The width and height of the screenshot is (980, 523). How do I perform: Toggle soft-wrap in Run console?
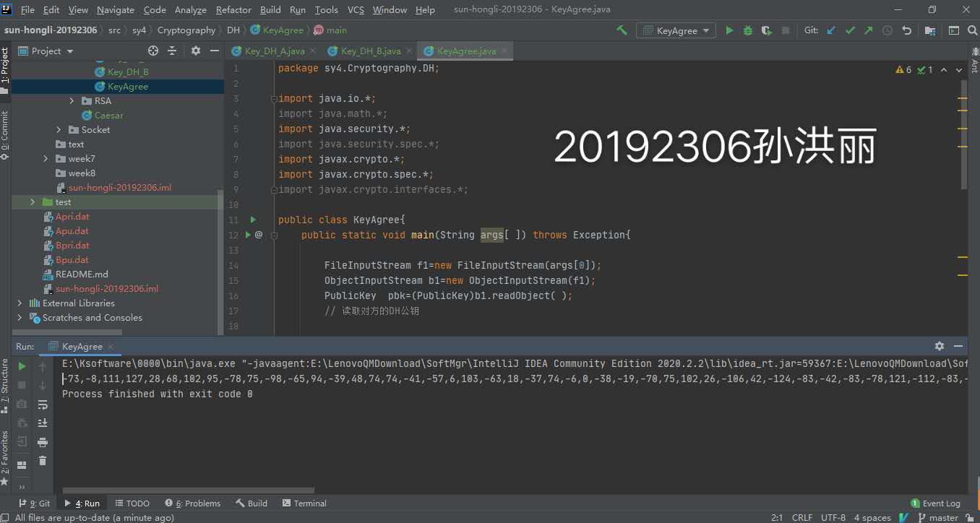pos(43,405)
